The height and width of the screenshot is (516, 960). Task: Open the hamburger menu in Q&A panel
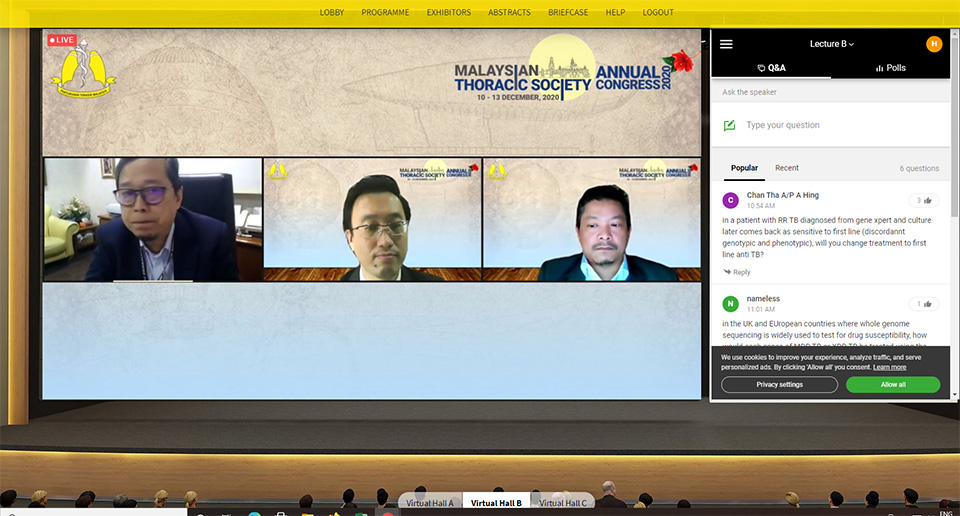(726, 44)
